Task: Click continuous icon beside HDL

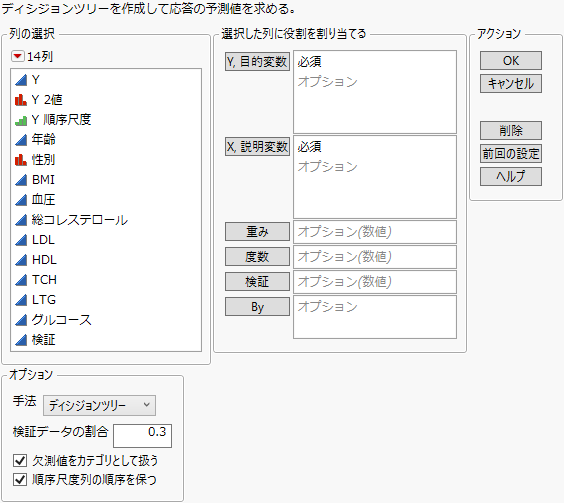Action: point(21,260)
